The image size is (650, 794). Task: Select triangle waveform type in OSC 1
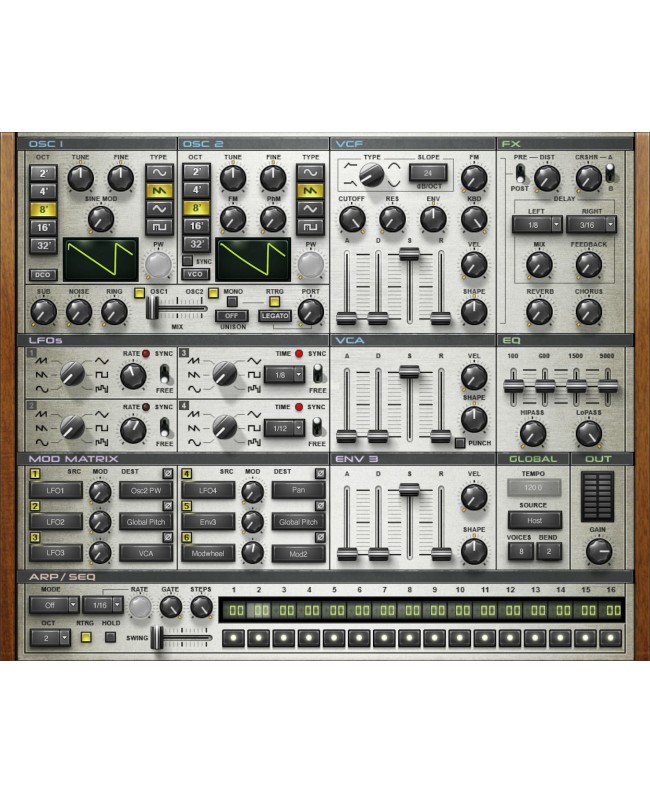tap(159, 209)
